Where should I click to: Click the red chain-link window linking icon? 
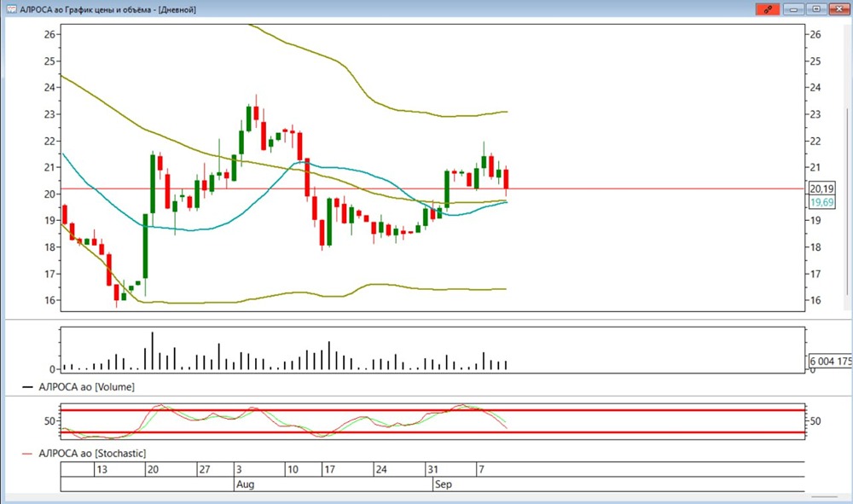768,9
